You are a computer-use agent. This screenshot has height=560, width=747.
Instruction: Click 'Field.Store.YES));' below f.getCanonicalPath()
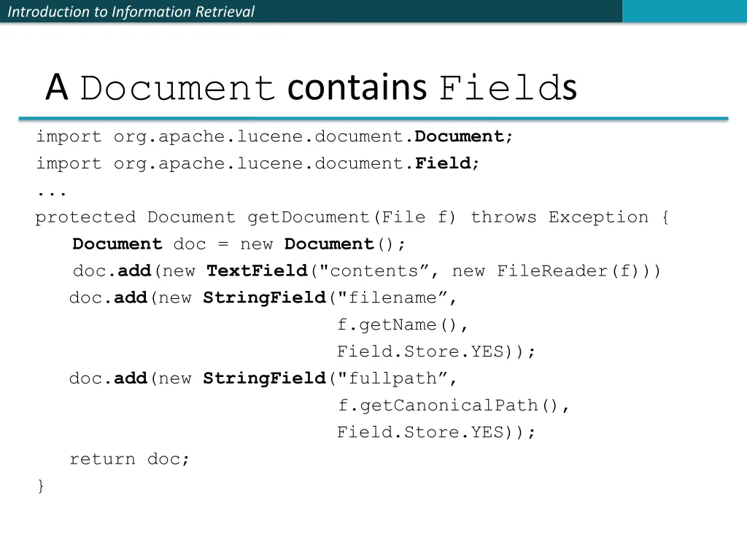click(x=436, y=432)
